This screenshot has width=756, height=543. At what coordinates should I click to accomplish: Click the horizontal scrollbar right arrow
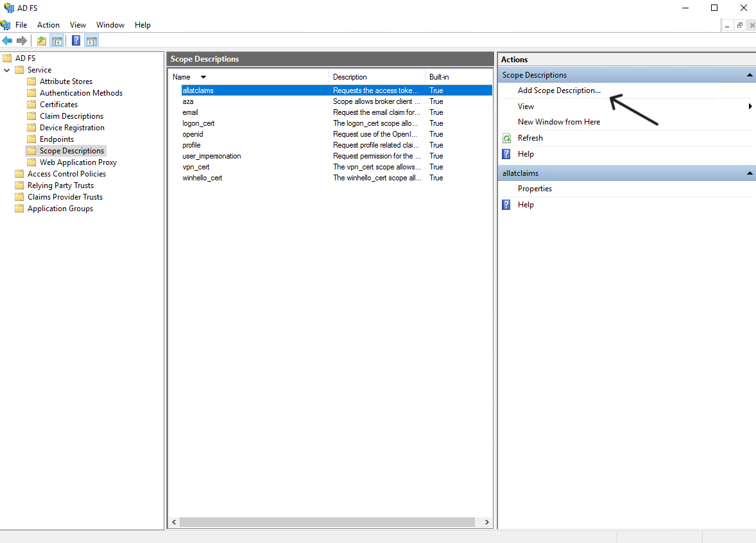(486, 522)
